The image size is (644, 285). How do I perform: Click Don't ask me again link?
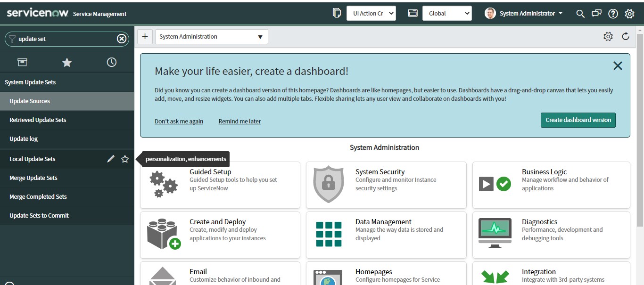tap(179, 122)
